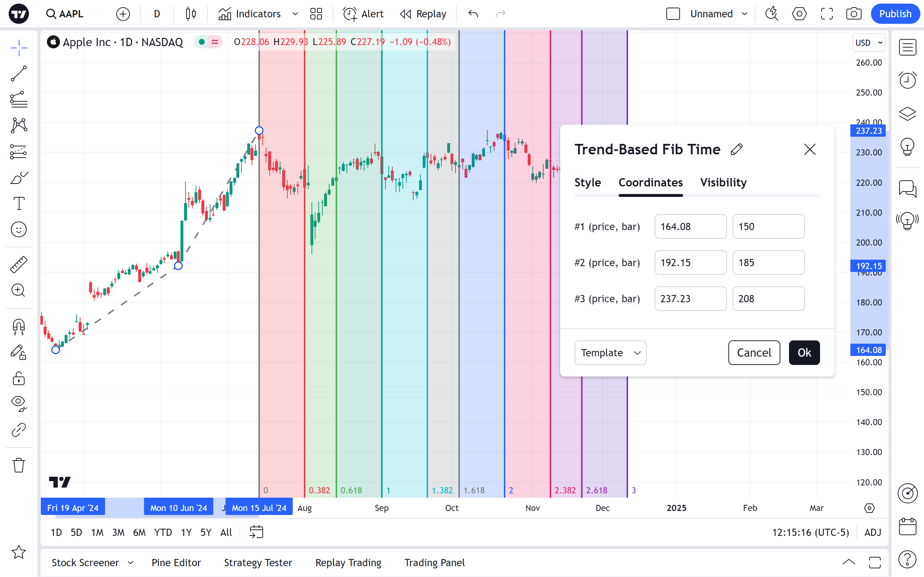
Task: Click the #2 price input field
Action: [x=690, y=263]
